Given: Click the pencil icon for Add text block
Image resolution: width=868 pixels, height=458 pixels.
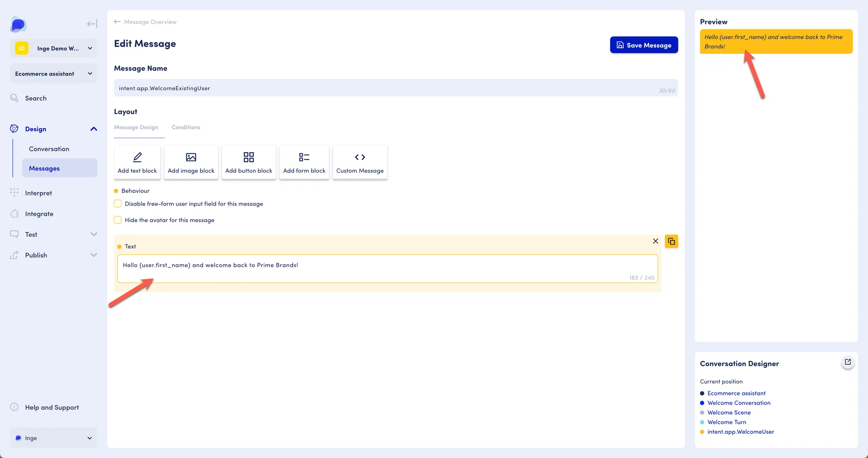Looking at the screenshot, I should click(x=137, y=157).
